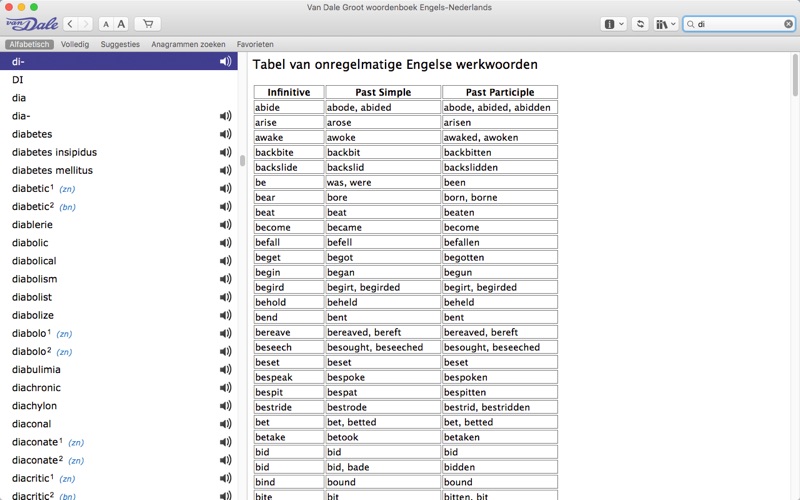Select the Alfabetisch tab
This screenshot has width=800, height=500.
pos(30,44)
